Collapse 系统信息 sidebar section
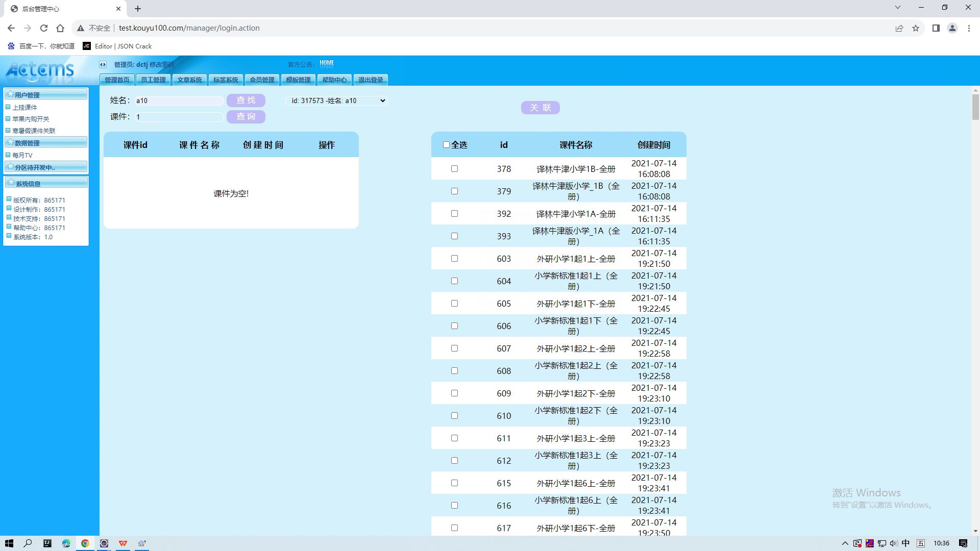The width and height of the screenshot is (980, 551). click(x=46, y=183)
